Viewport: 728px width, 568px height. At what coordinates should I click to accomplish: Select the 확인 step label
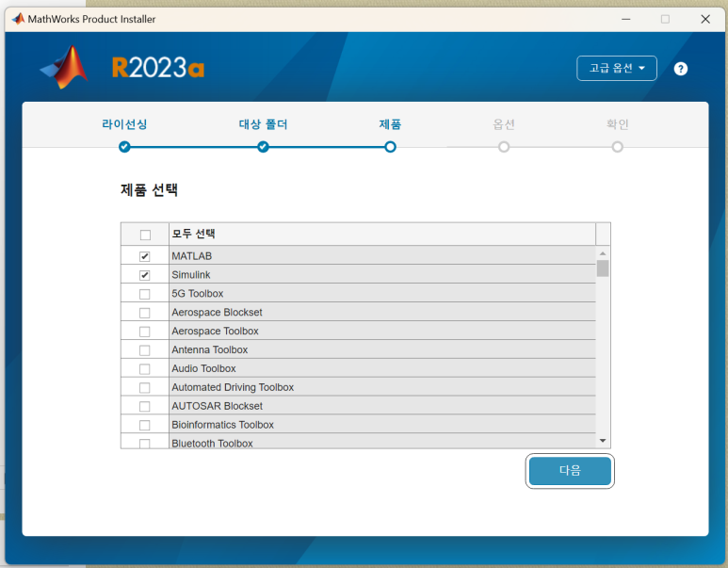[618, 124]
